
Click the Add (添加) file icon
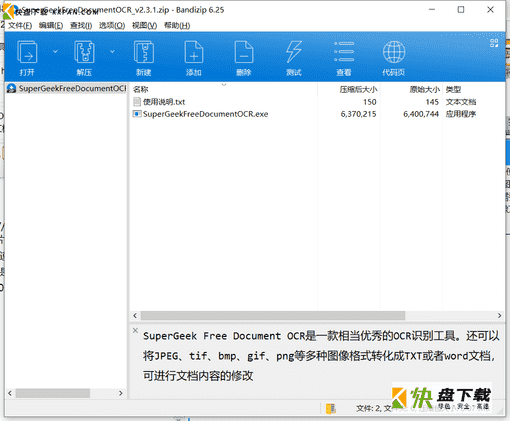pos(194,52)
